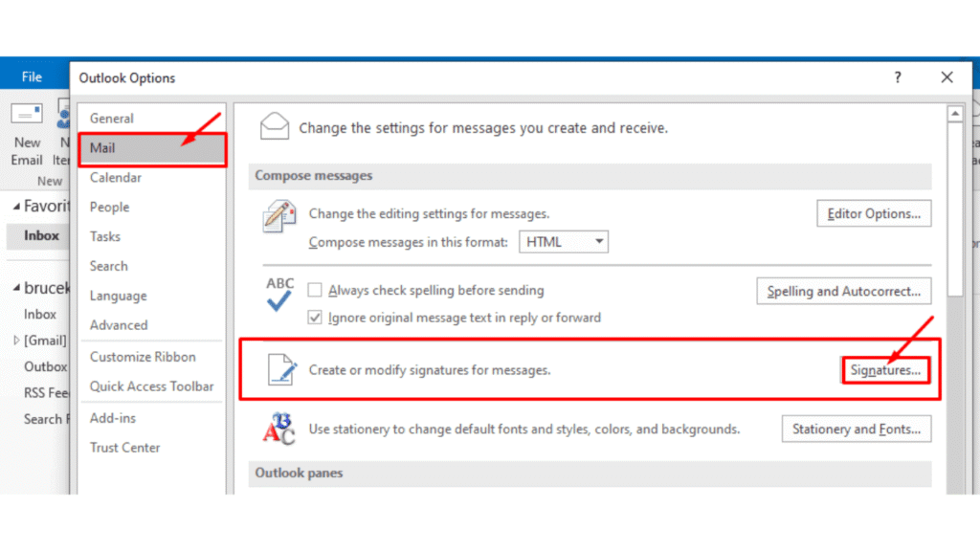The image size is (980, 551).
Task: Click the Editor Options button
Action: click(x=874, y=213)
